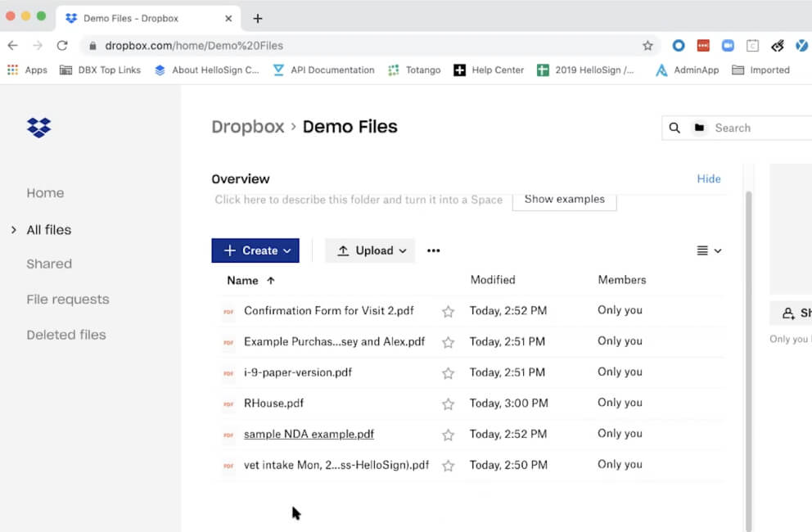Select All files in the sidebar
Viewport: 812px width, 532px height.
pos(49,229)
